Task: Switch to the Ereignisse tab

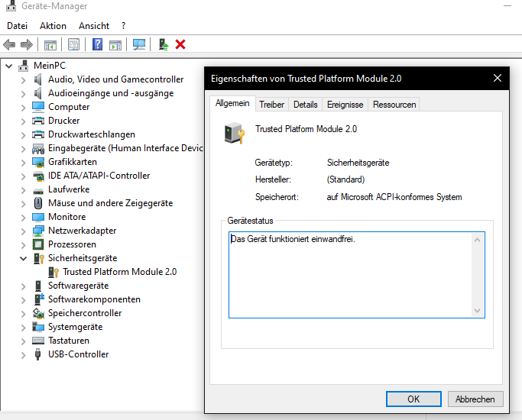Action: 345,105
